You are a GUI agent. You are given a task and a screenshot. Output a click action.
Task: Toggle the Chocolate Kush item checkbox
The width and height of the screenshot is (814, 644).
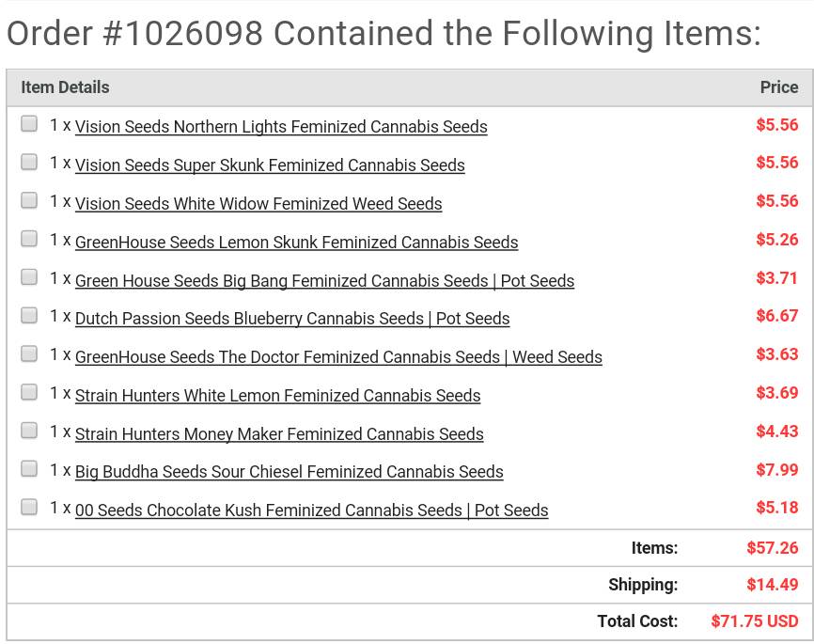pos(29,507)
